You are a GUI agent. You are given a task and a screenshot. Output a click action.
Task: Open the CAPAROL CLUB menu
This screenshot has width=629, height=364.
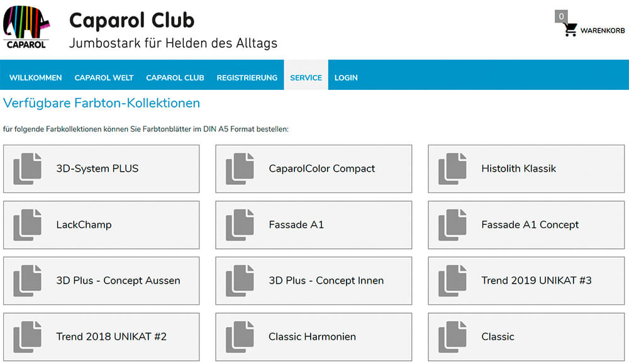coord(175,78)
